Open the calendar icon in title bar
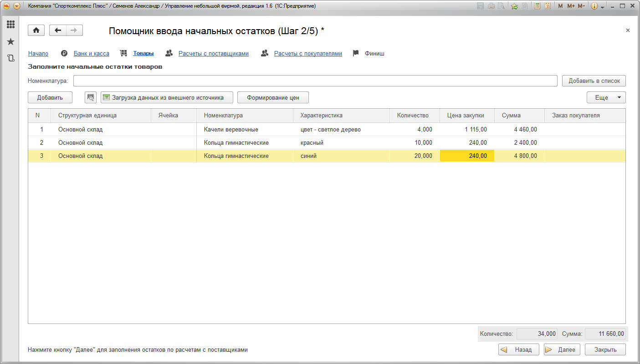640x364 pixels. [x=548, y=6]
